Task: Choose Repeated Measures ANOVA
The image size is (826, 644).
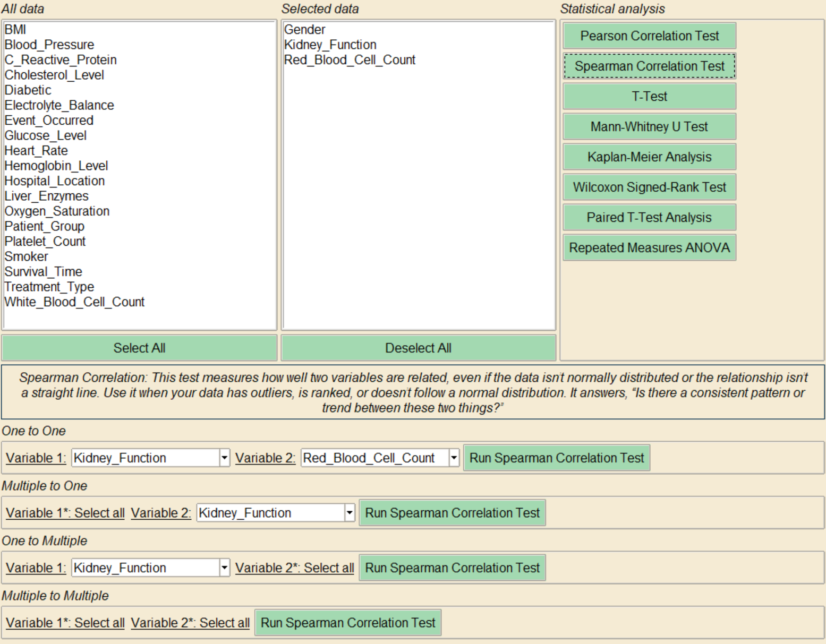Action: click(x=649, y=247)
